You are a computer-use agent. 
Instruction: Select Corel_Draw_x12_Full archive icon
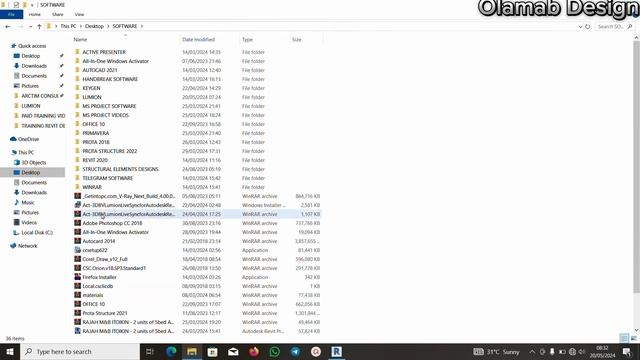tap(78, 259)
